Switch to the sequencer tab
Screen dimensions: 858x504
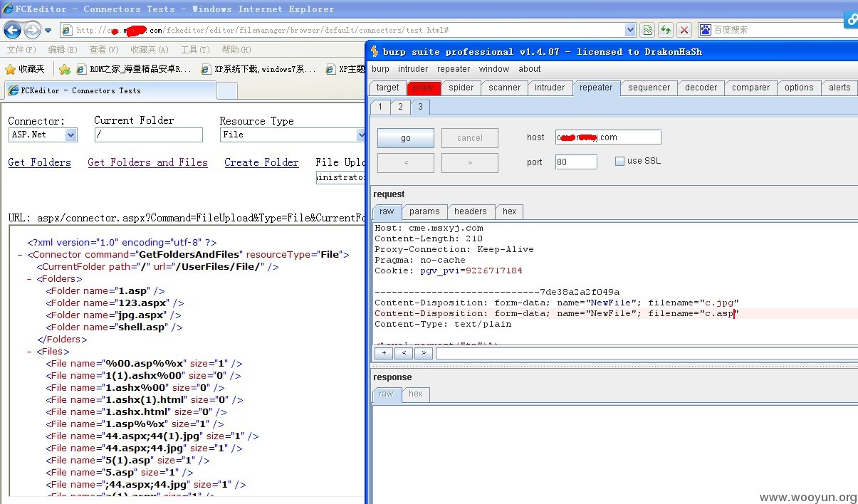pyautogui.click(x=649, y=88)
